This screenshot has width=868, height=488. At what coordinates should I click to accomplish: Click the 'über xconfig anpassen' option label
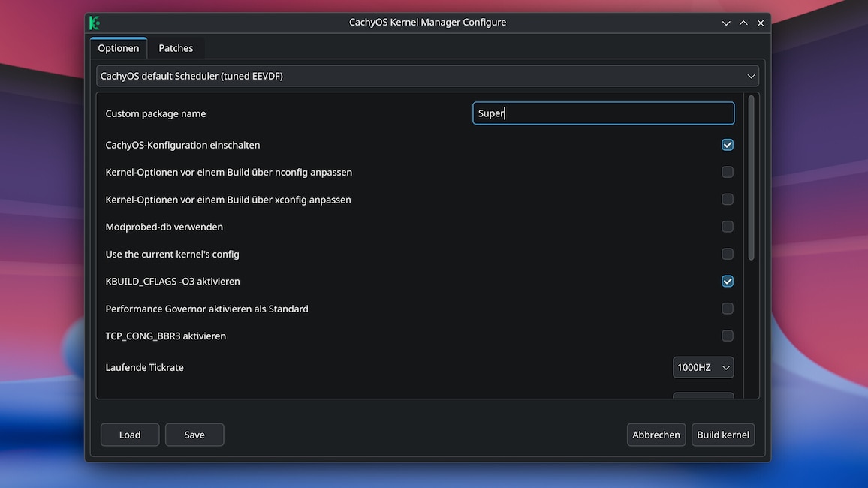pyautogui.click(x=228, y=199)
